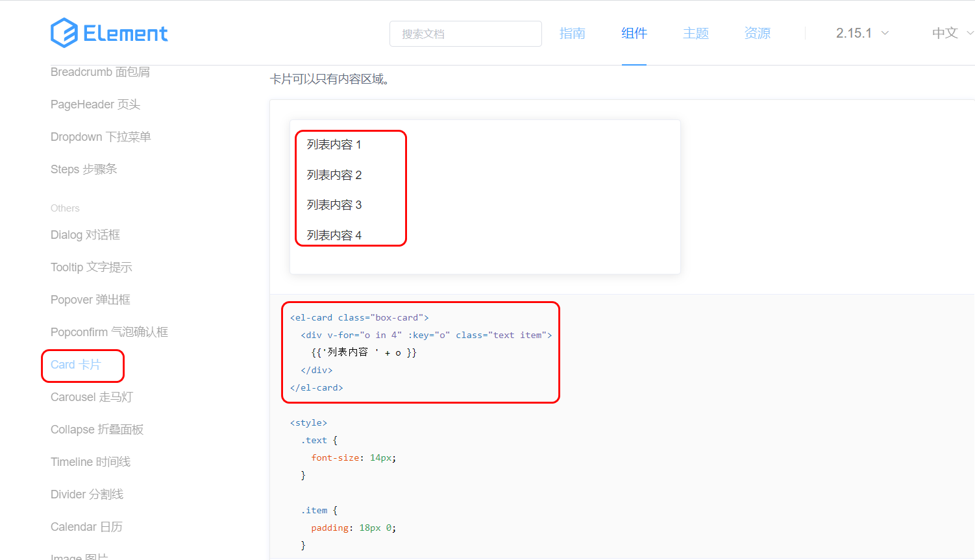Open Tooltip 文字提示 in sidebar
The width and height of the screenshot is (975, 560).
tap(92, 267)
